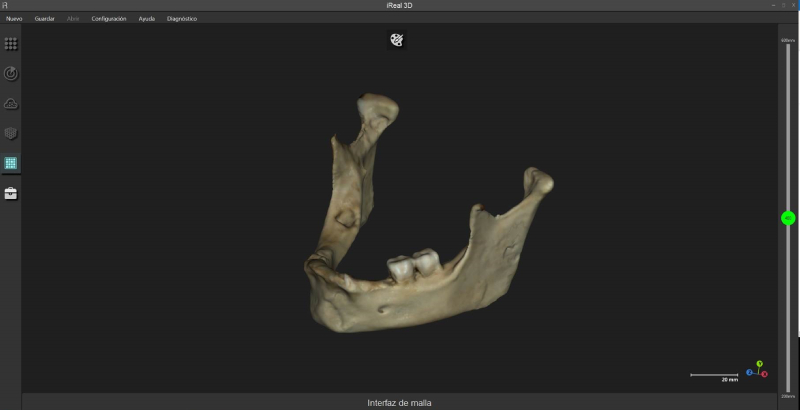Image resolution: width=800 pixels, height=410 pixels.
Task: Open the Diagnóstico menu
Action: [182, 19]
